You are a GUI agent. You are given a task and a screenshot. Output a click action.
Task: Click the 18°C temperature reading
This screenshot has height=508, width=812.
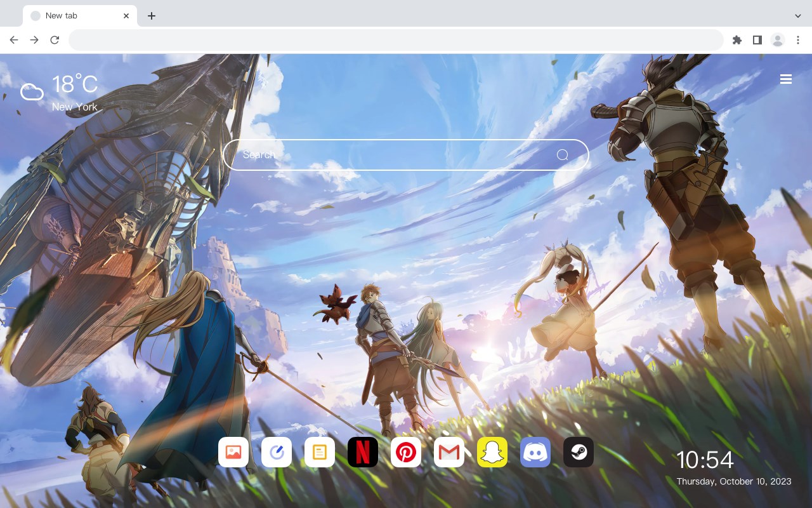pos(75,84)
